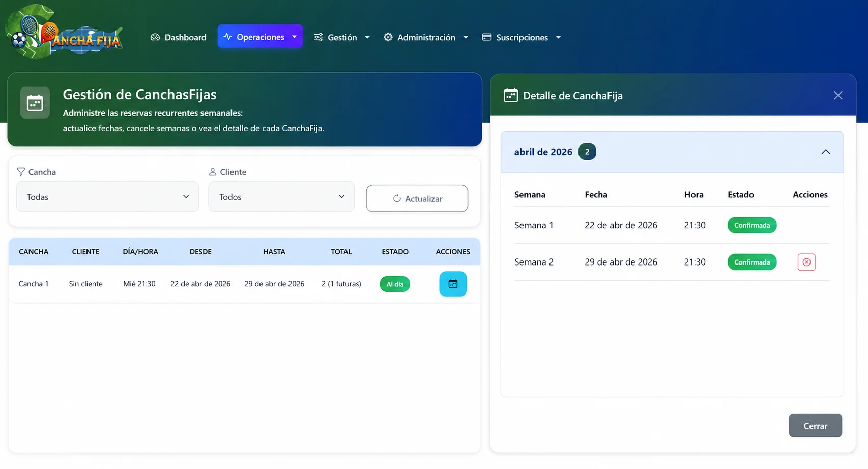Cancel Semana 2 with the red icon
The width and height of the screenshot is (868, 469).
point(806,262)
